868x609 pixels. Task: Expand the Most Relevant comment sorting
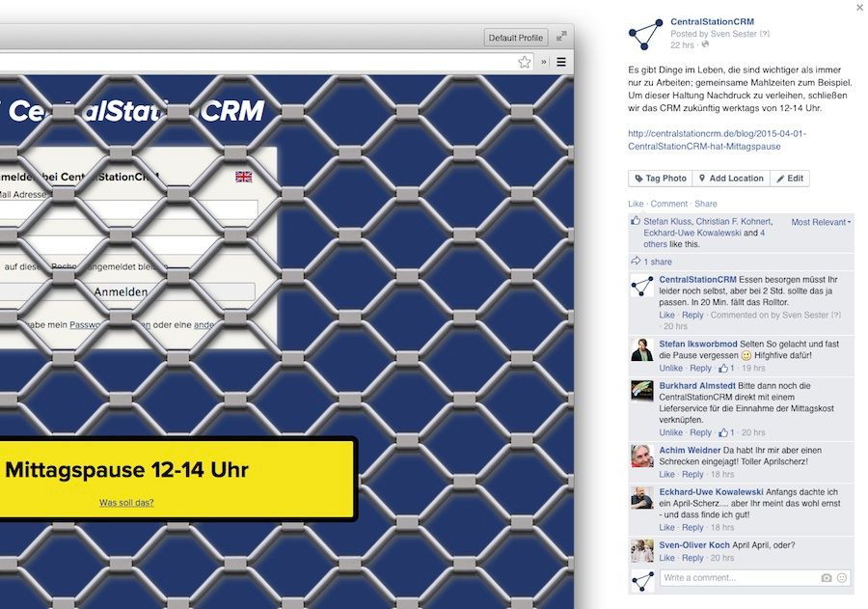coord(821,222)
